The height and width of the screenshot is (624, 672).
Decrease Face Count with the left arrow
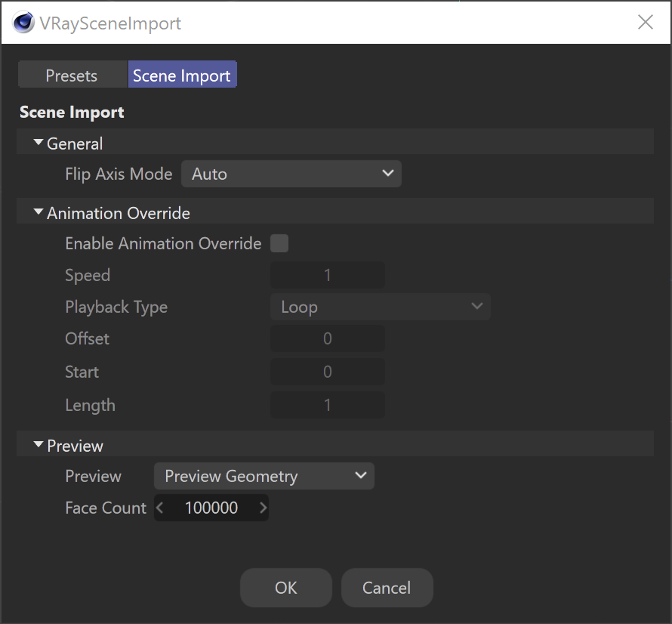point(160,508)
